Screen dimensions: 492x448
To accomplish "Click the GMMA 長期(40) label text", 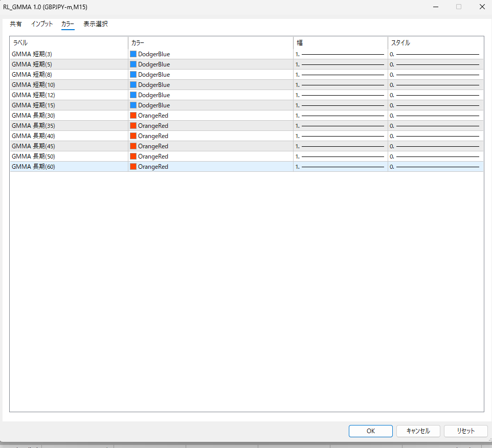I will (33, 136).
